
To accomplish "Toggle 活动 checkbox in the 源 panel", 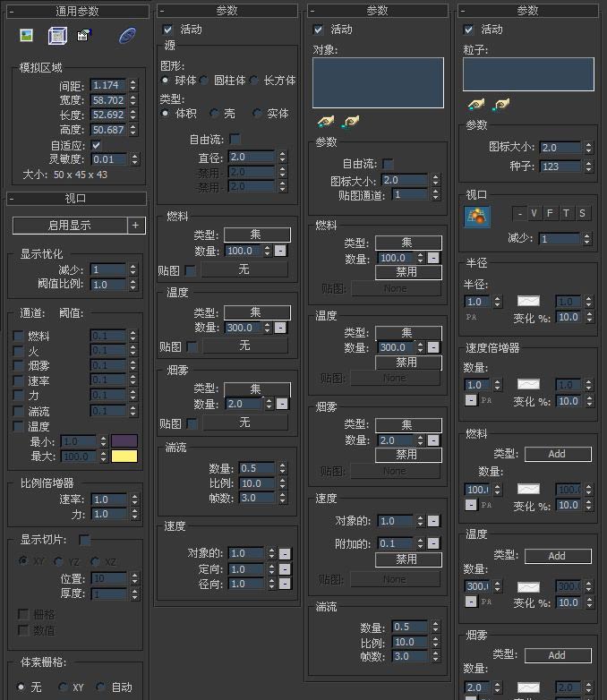I will (x=167, y=30).
